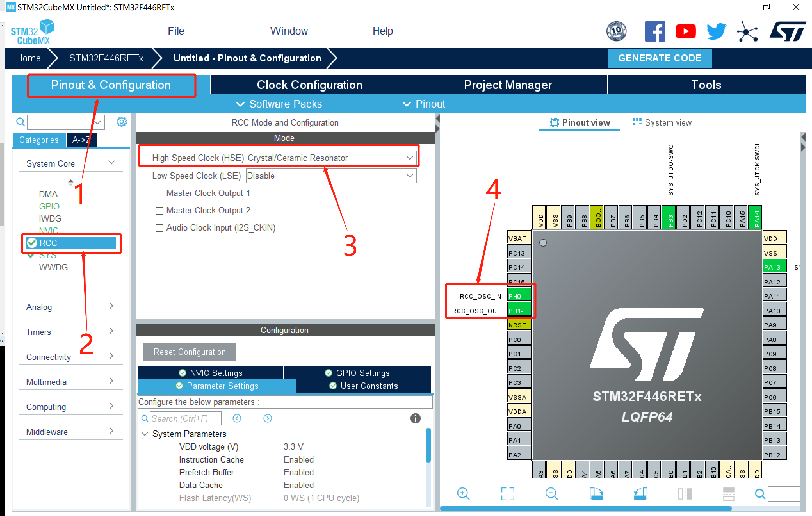
Task: Switch to the Clock Configuration tab
Action: (309, 85)
